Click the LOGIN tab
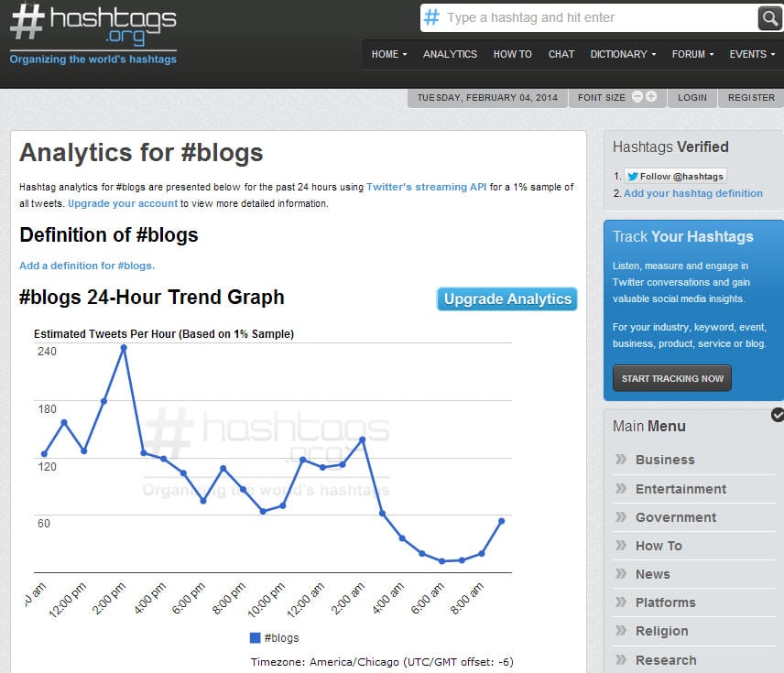 pyautogui.click(x=692, y=97)
